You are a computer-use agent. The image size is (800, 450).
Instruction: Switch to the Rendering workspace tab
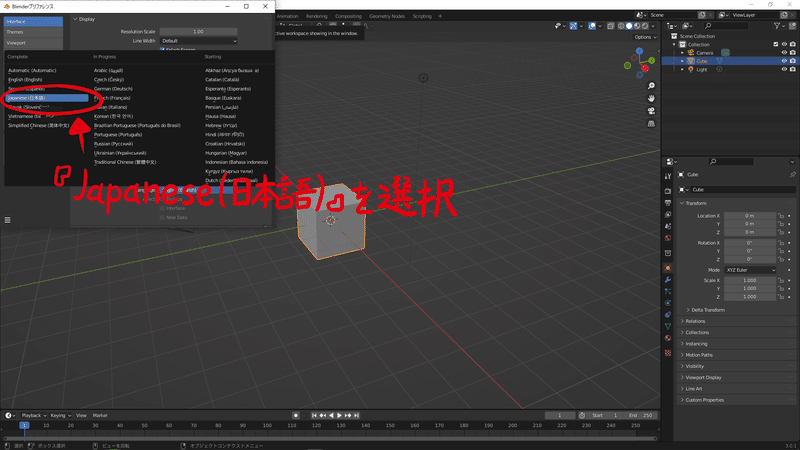tap(316, 16)
